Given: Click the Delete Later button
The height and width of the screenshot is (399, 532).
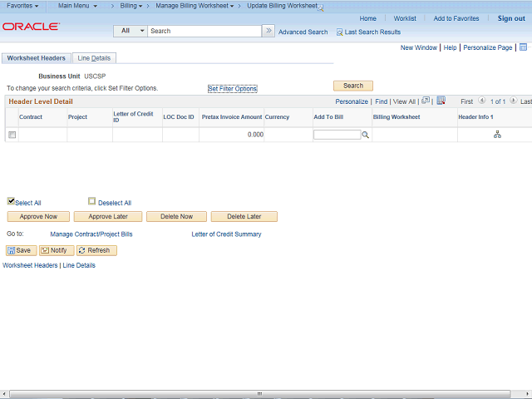Looking at the screenshot, I should point(244,216).
